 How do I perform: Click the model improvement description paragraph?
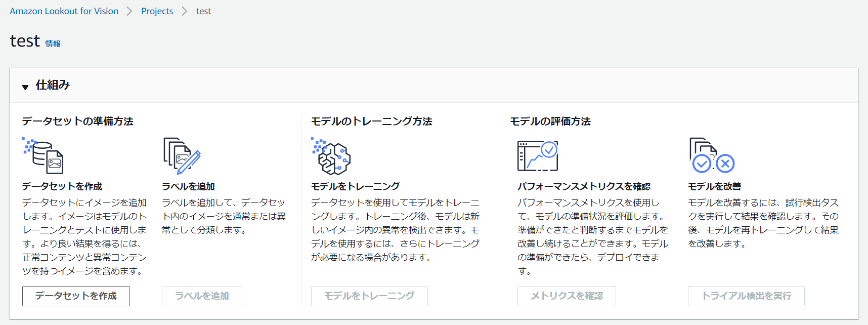coord(763,223)
